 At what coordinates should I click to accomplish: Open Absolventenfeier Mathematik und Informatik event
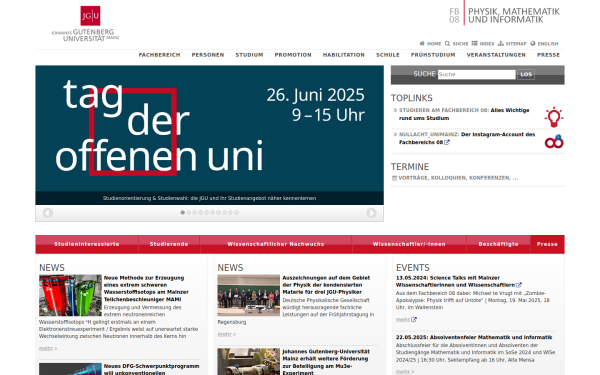tap(474, 338)
